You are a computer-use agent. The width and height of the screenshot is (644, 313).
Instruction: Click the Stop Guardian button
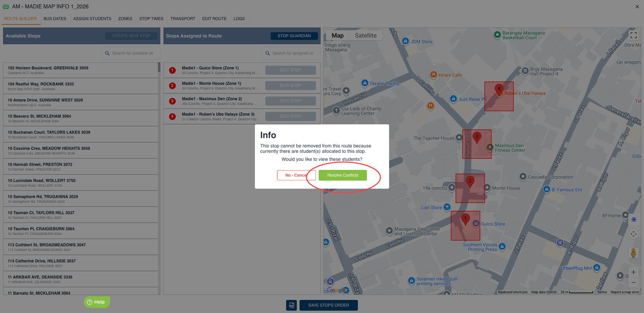[x=294, y=36]
